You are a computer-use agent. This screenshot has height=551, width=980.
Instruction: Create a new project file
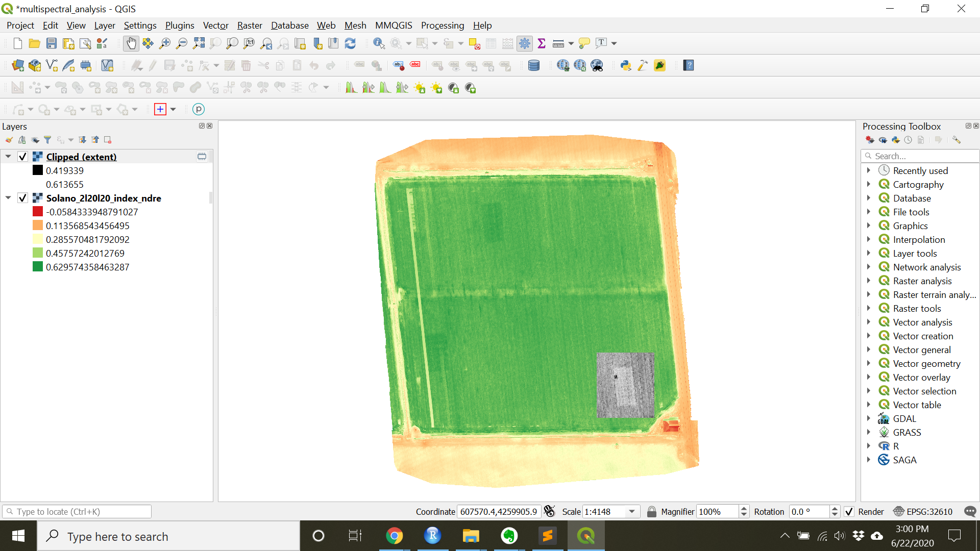point(18,44)
